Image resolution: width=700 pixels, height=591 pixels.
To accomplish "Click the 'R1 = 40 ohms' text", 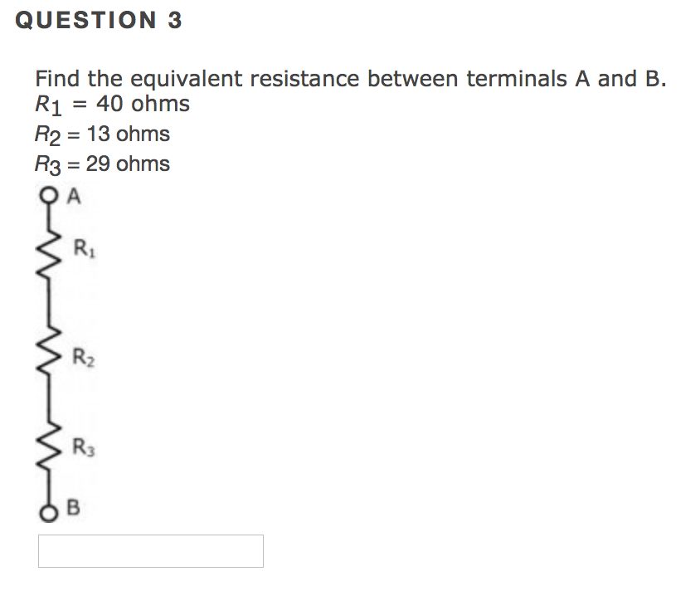I will pos(112,105).
